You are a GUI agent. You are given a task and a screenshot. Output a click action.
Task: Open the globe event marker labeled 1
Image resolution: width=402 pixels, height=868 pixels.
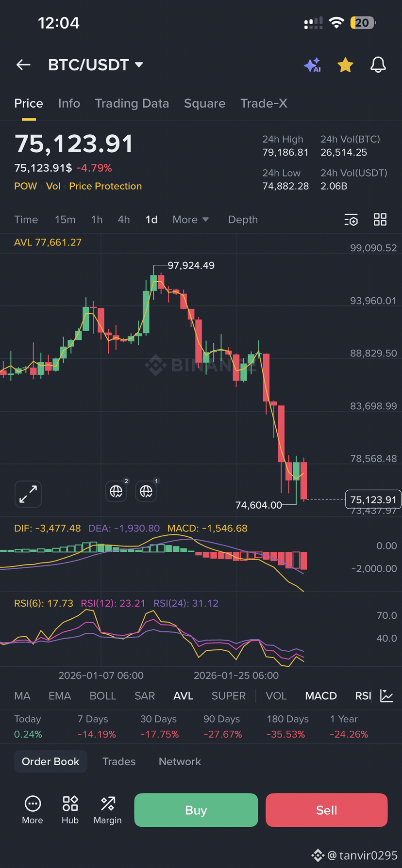pos(146,491)
